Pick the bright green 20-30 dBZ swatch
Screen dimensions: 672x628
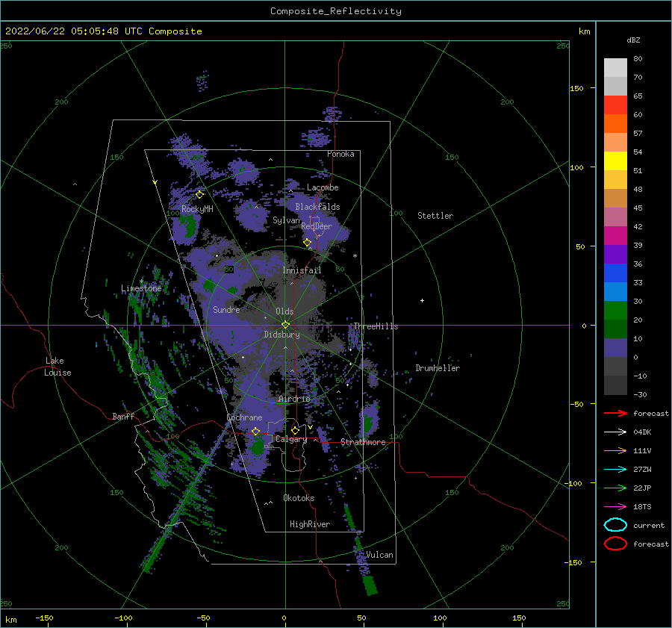click(x=615, y=310)
